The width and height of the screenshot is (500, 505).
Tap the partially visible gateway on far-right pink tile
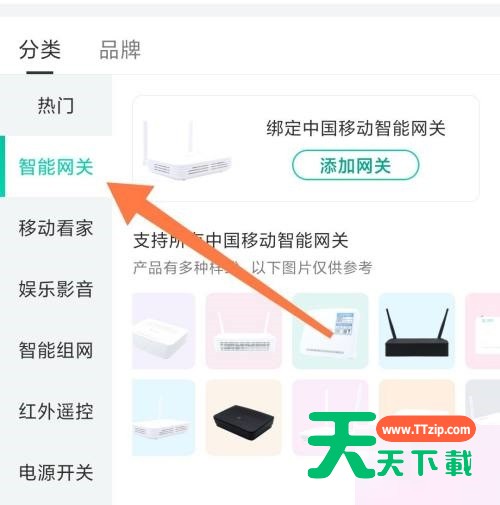click(483, 331)
